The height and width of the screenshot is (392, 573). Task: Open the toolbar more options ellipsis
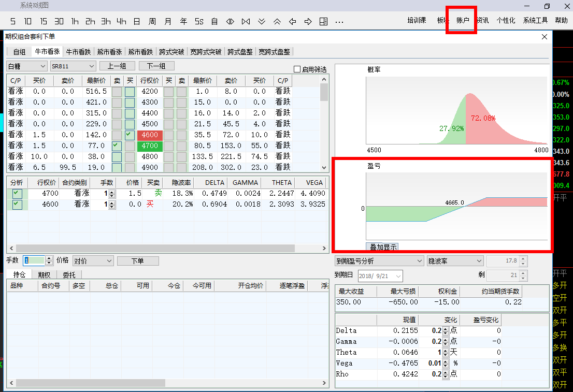[x=339, y=22]
